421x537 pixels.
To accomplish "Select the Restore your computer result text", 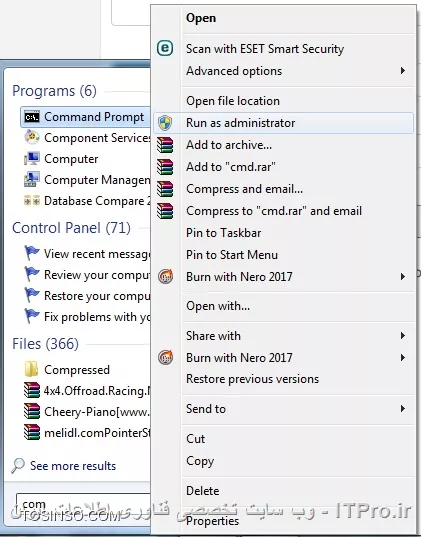I will click(97, 296).
